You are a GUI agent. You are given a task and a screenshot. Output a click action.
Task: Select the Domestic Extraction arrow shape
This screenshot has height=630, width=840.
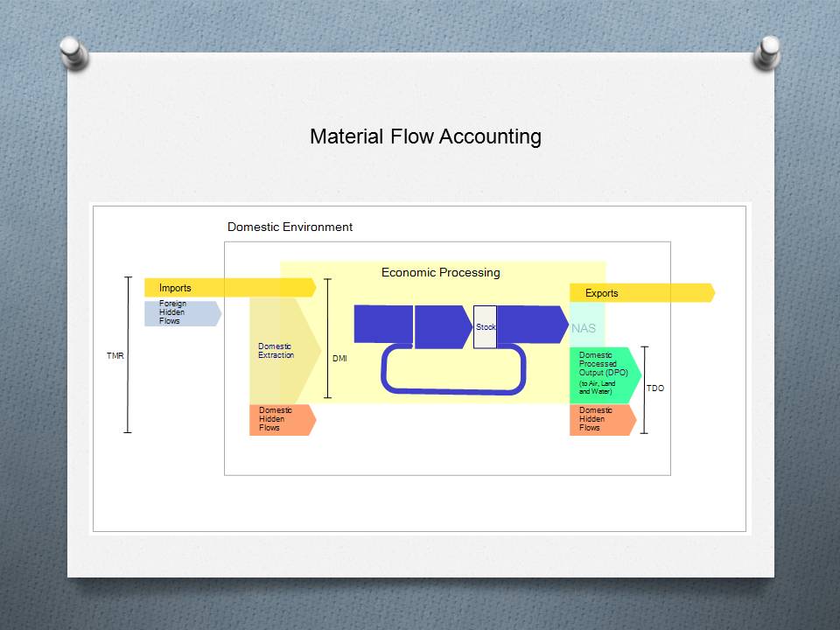[x=284, y=351]
